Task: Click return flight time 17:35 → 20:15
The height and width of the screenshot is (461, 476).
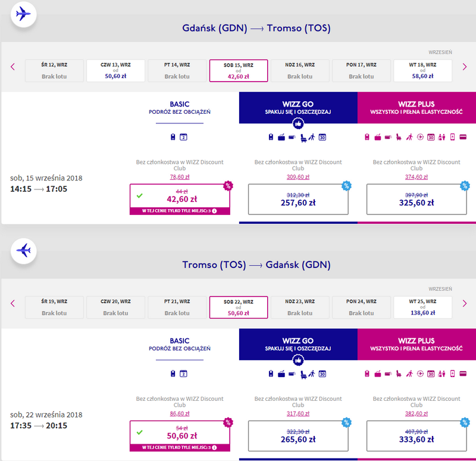Action: pyautogui.click(x=39, y=426)
